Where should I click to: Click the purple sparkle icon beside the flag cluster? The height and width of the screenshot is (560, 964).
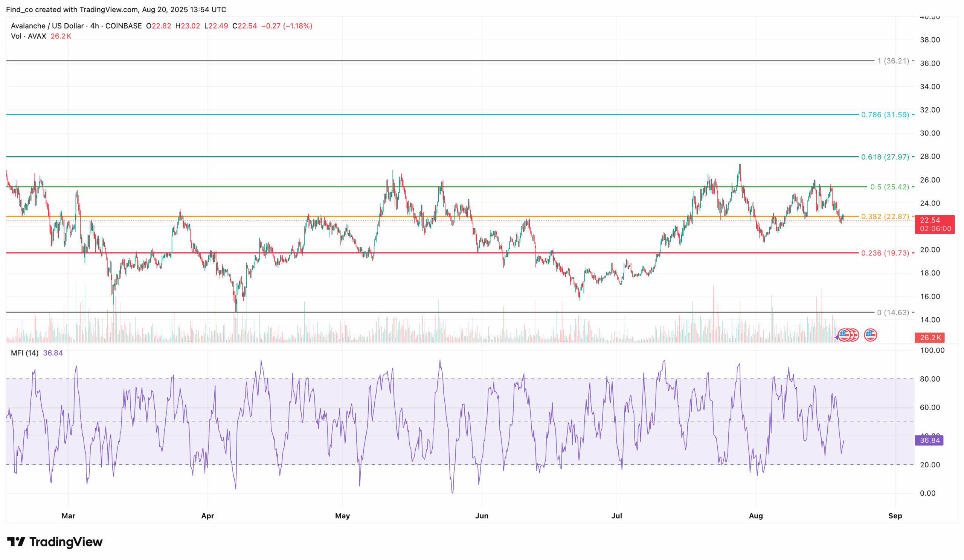pyautogui.click(x=837, y=337)
